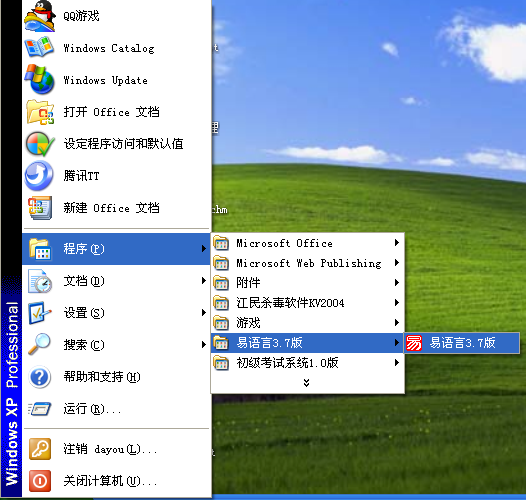Expand the Microsoft Office submenu arrow
Screen dimensions: 526x500
coord(397,243)
